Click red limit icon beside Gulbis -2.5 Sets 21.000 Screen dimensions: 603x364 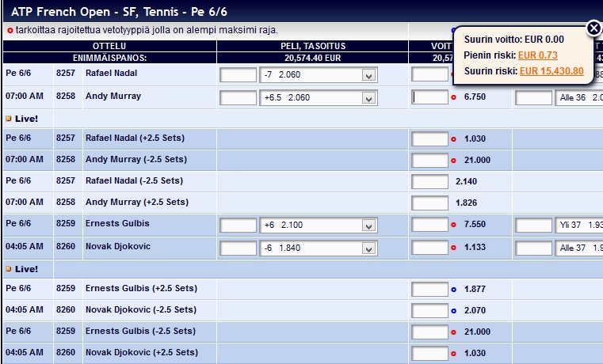click(453, 332)
